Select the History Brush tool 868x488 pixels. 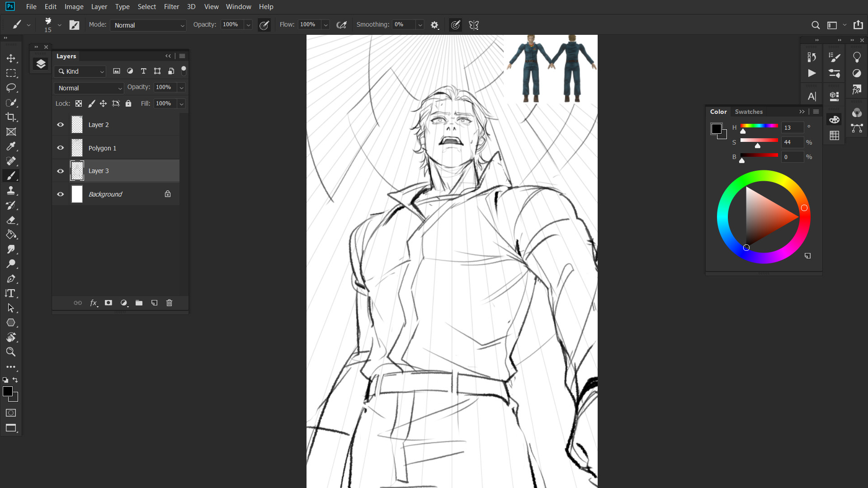[x=11, y=205]
